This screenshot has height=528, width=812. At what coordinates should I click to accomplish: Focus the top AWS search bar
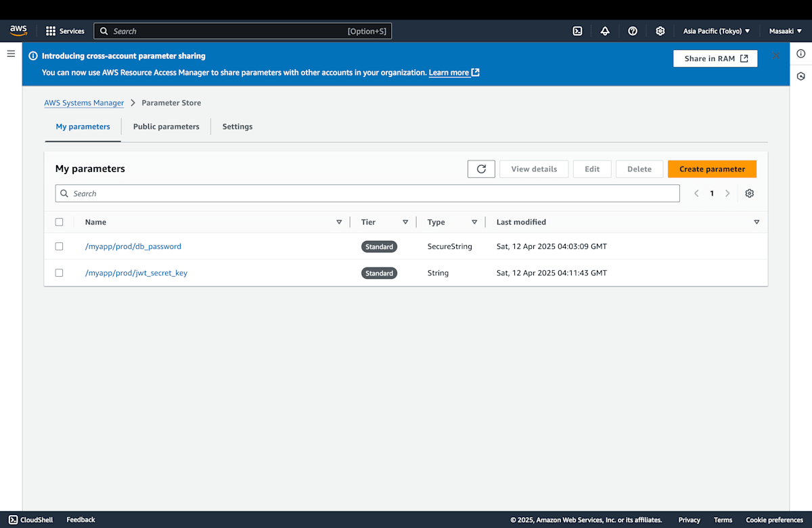242,31
